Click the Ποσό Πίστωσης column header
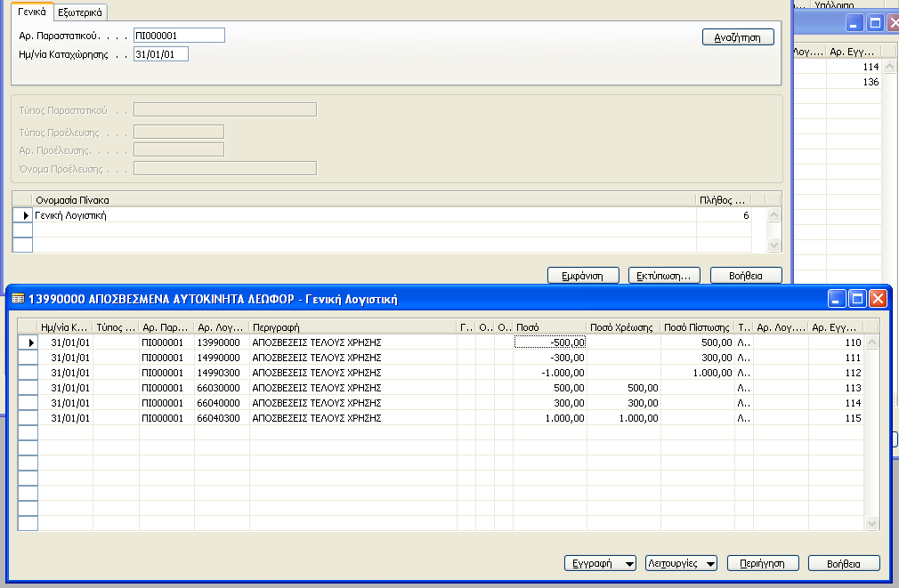899x588 pixels. [x=698, y=327]
